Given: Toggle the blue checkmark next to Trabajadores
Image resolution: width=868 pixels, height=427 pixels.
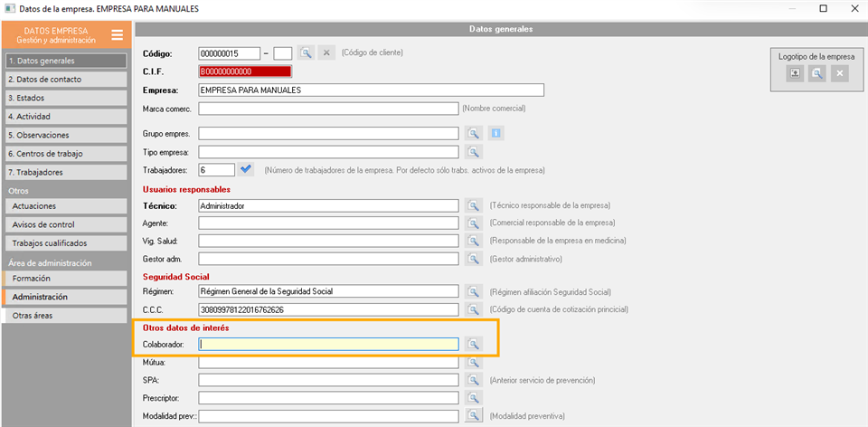Looking at the screenshot, I should [x=247, y=169].
